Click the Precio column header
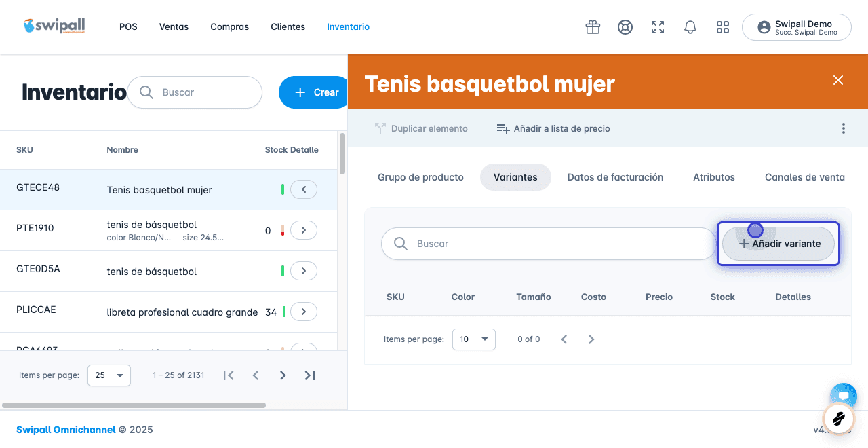The image size is (868, 448). pyautogui.click(x=659, y=297)
